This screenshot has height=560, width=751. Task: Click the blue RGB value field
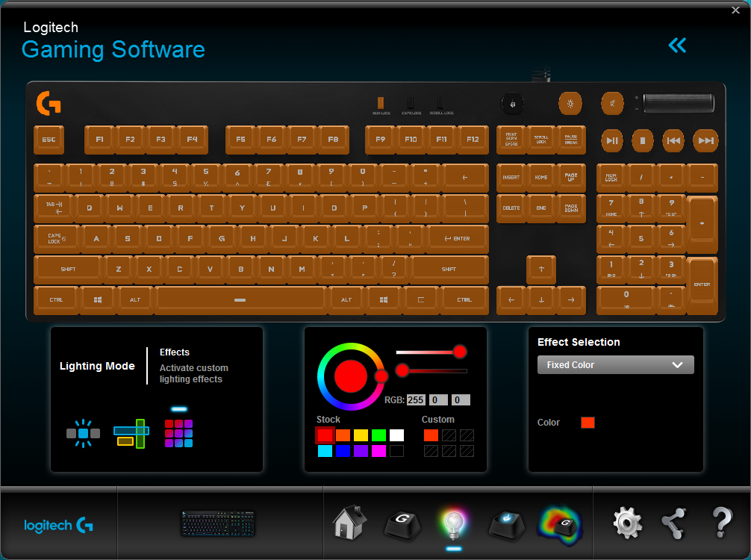(x=461, y=400)
